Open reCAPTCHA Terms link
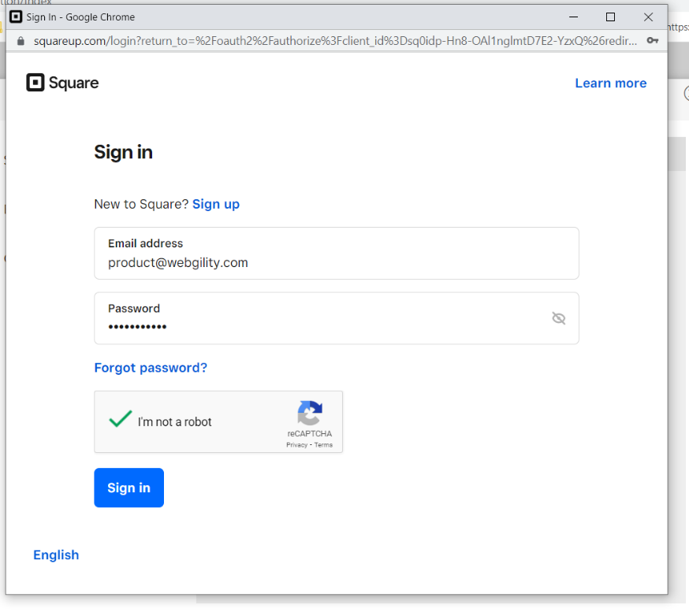Viewport: 689px width, 616px height. pyautogui.click(x=324, y=445)
